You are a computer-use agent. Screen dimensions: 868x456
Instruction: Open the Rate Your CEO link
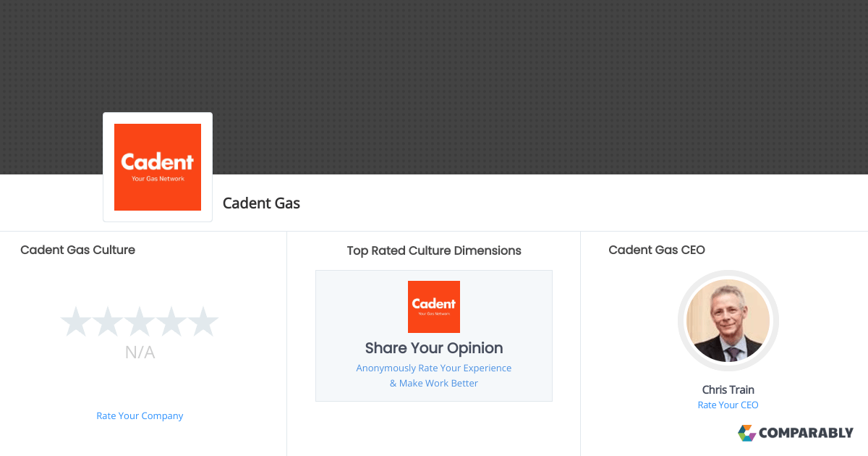[x=728, y=405]
